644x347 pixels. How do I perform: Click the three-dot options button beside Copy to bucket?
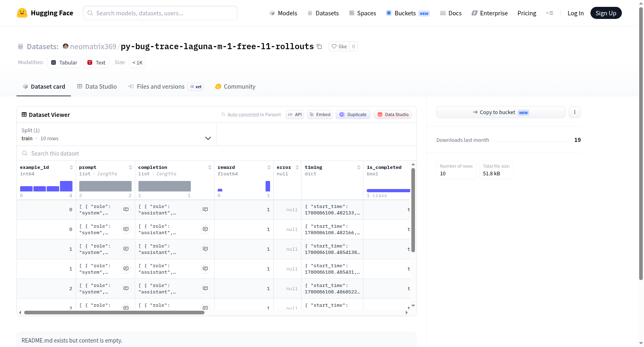point(575,112)
